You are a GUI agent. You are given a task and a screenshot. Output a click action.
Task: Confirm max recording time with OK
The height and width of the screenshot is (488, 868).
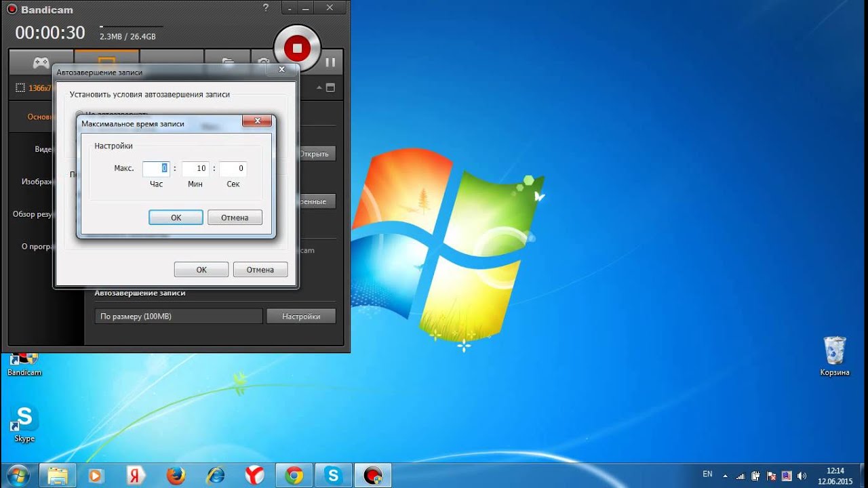point(176,218)
